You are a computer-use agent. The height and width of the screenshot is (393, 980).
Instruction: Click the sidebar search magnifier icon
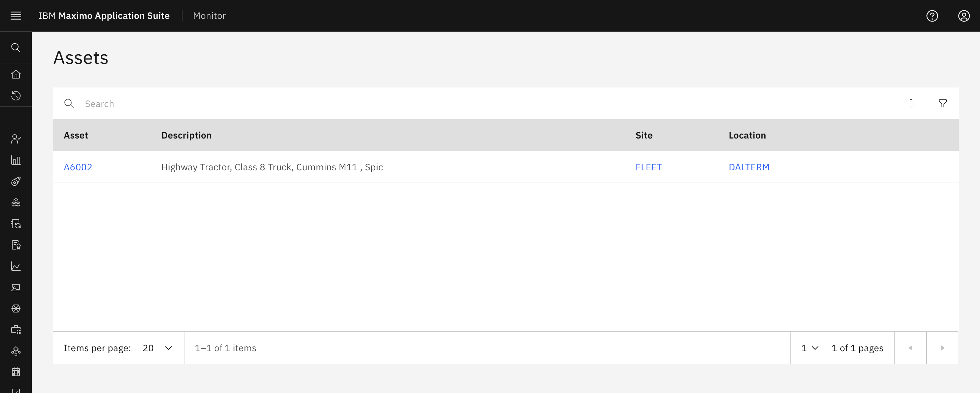16,47
